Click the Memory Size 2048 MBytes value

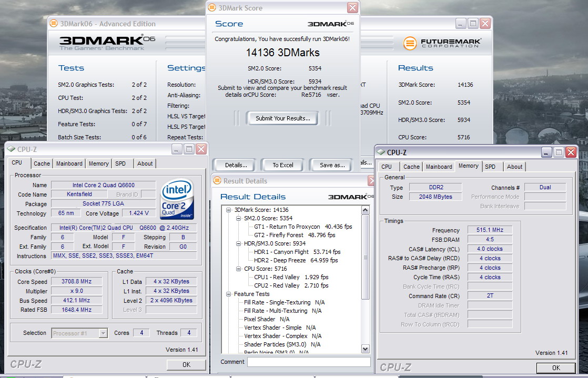point(435,197)
